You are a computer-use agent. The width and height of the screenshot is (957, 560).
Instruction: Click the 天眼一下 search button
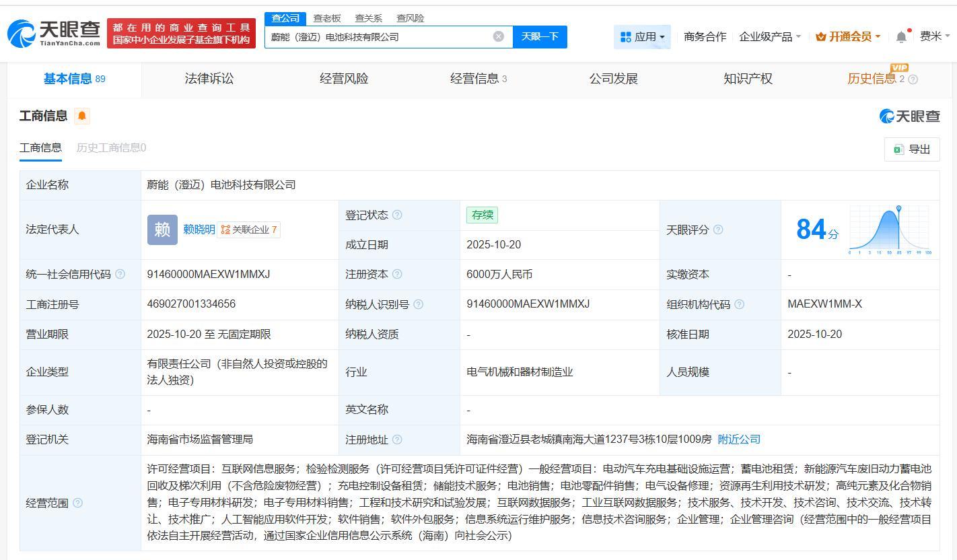pos(540,37)
